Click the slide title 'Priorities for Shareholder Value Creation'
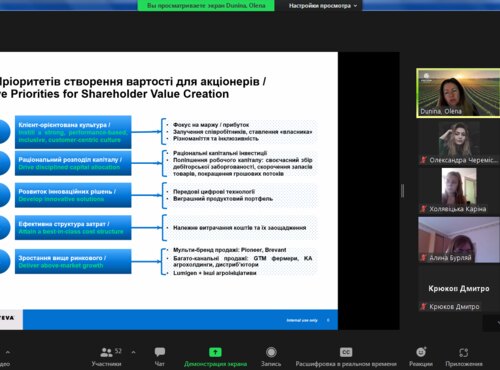Image resolution: width=500 pixels, height=370 pixels. [120, 94]
